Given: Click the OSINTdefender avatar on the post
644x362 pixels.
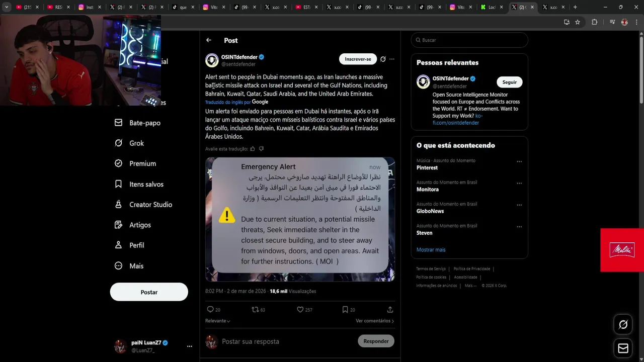Looking at the screenshot, I should (212, 60).
